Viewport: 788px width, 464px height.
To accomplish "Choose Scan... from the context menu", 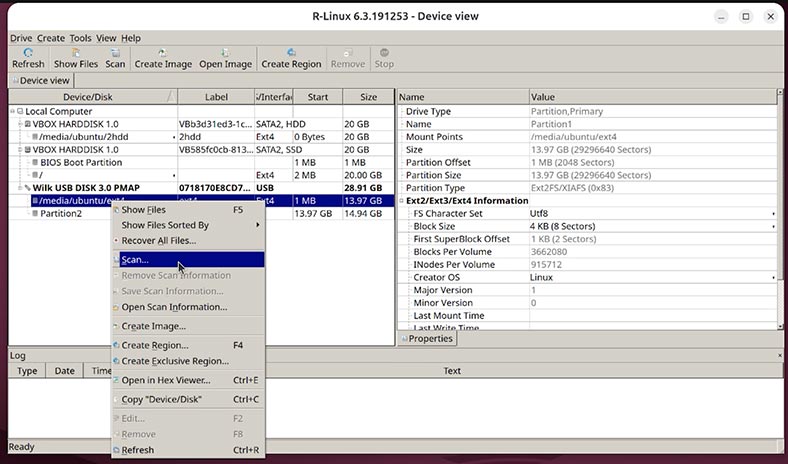I will [x=188, y=260].
